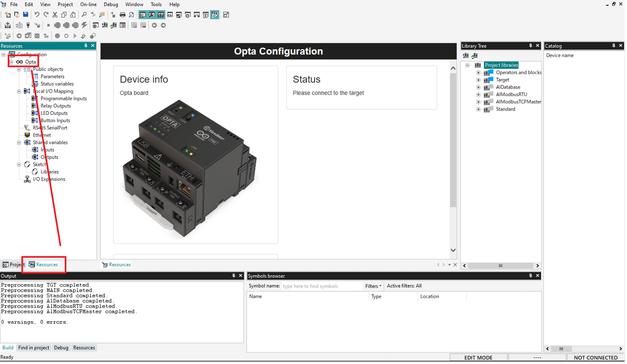Image resolution: width=627 pixels, height=364 pixels.
Task: Click the New project toolbar icon
Action: 8,15
